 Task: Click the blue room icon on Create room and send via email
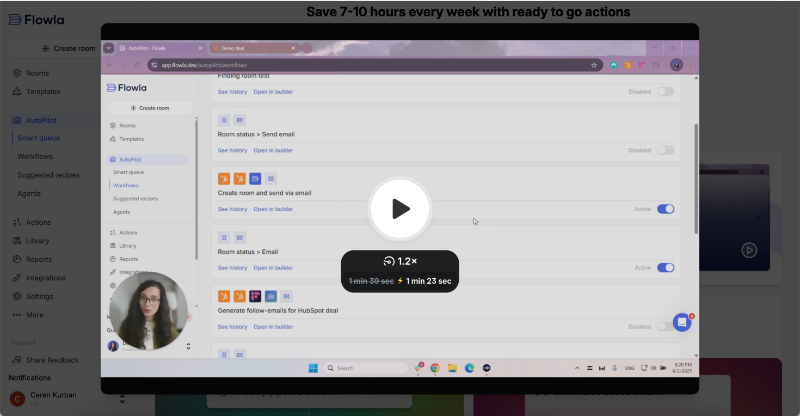click(x=255, y=179)
